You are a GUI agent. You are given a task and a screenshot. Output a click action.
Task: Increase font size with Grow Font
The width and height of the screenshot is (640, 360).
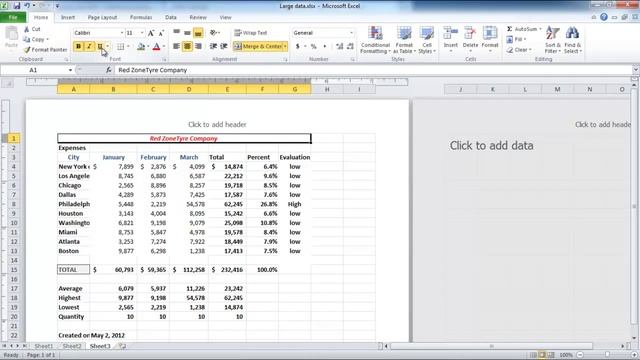[x=151, y=33]
